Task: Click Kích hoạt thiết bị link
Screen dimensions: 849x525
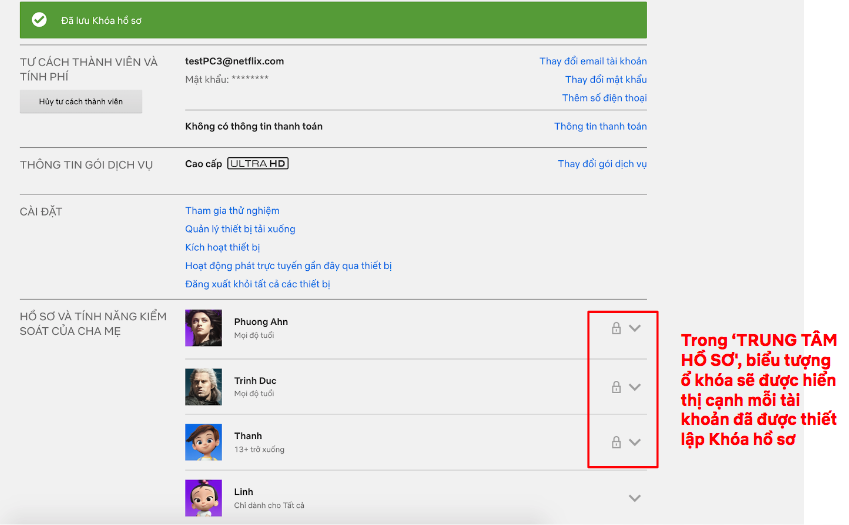Action: (x=223, y=247)
